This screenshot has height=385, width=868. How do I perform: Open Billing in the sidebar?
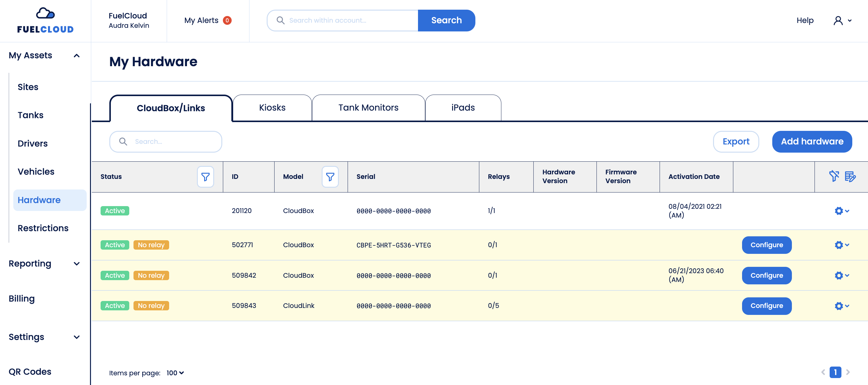(21, 299)
